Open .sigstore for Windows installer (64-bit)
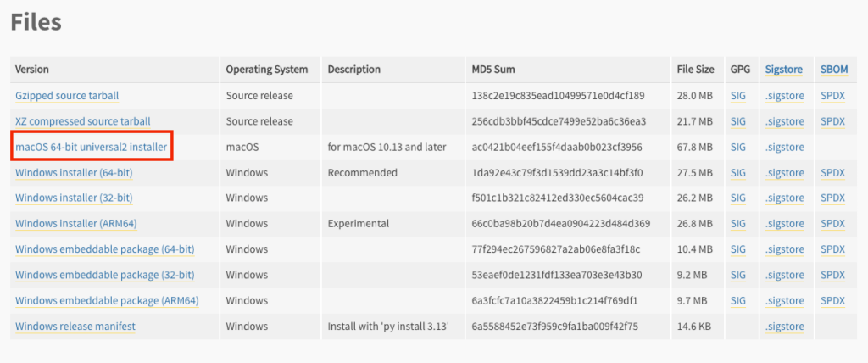 click(783, 173)
